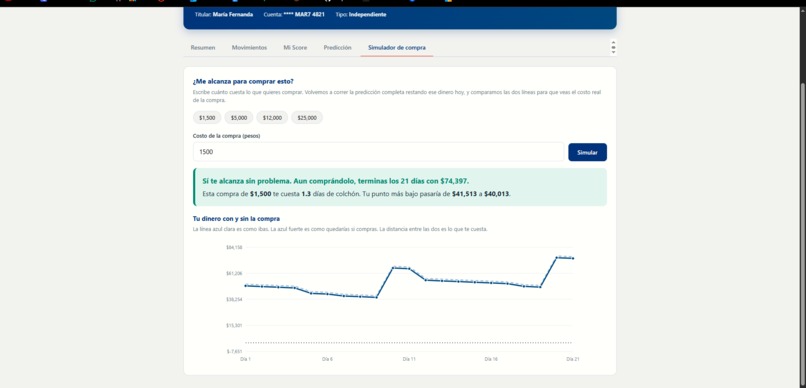Click the tab strip scroll-up arrow
806x388 pixels.
613,43
